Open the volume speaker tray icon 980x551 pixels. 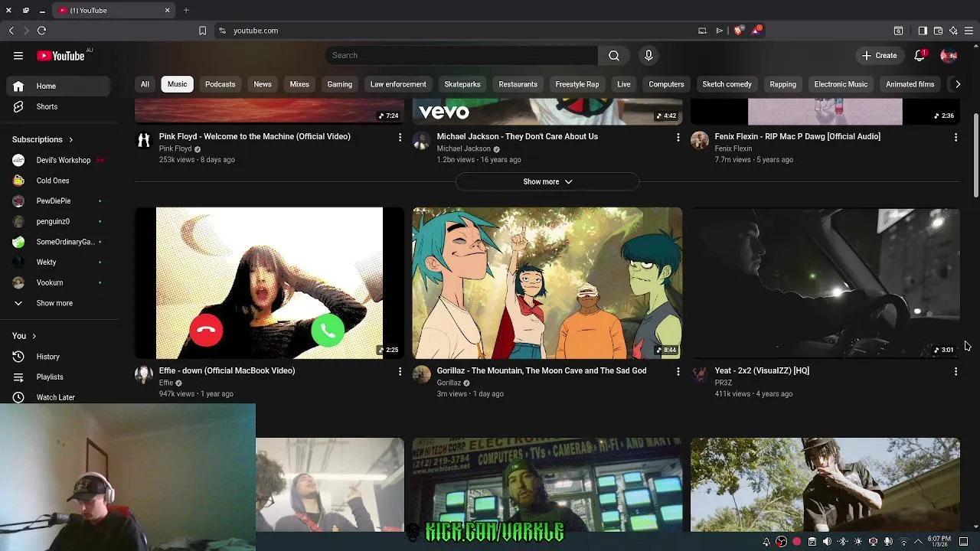[x=827, y=542]
